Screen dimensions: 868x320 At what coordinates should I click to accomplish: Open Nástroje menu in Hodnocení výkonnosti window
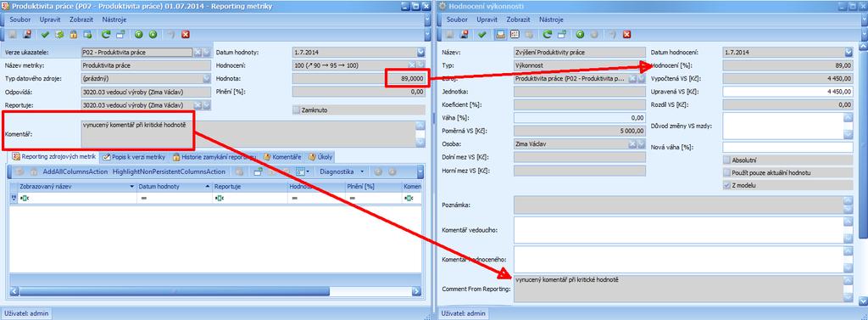point(551,20)
